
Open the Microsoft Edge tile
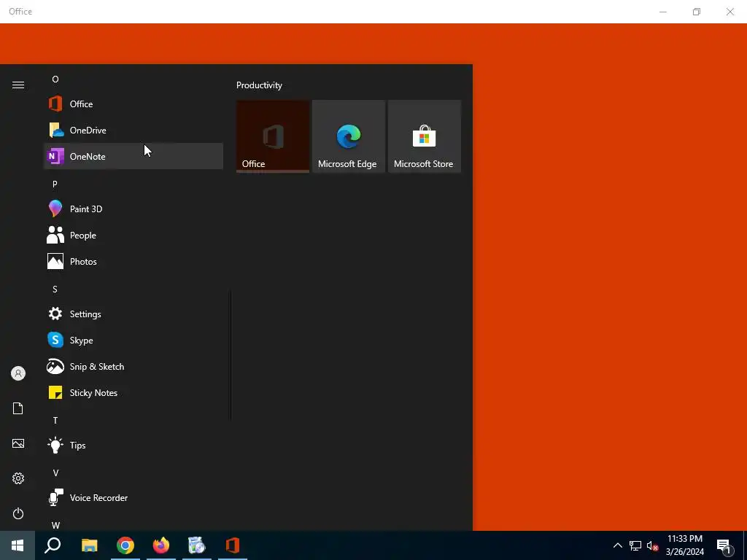pyautogui.click(x=348, y=136)
